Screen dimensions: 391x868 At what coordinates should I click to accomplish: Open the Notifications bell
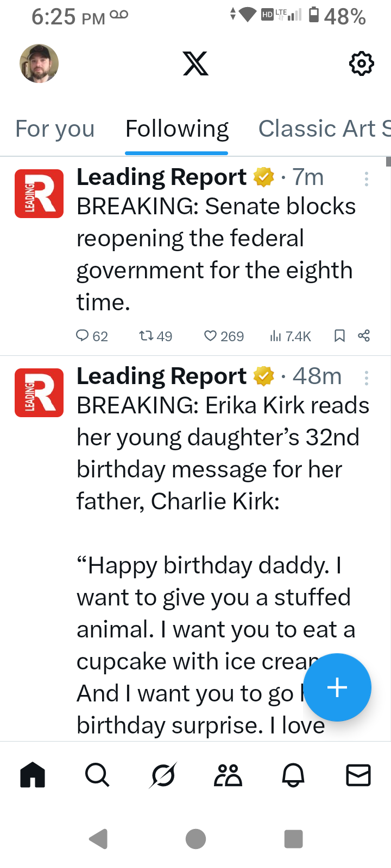tap(293, 775)
